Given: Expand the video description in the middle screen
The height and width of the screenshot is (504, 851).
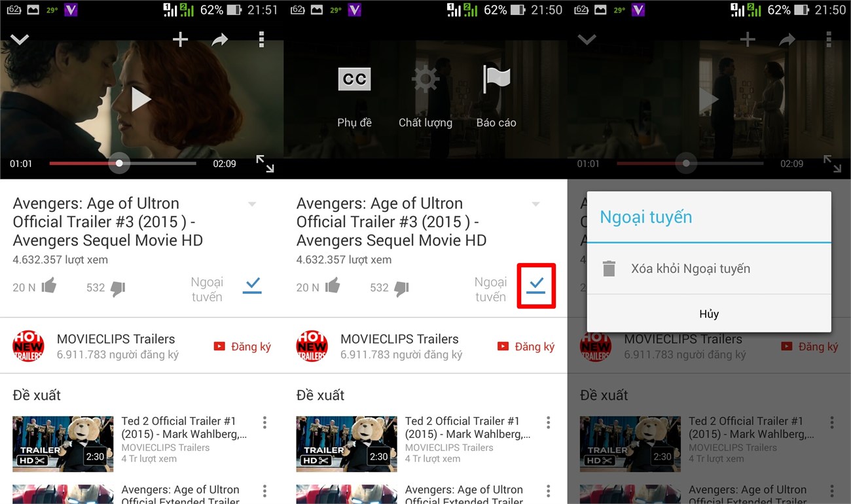Looking at the screenshot, I should point(535,204).
